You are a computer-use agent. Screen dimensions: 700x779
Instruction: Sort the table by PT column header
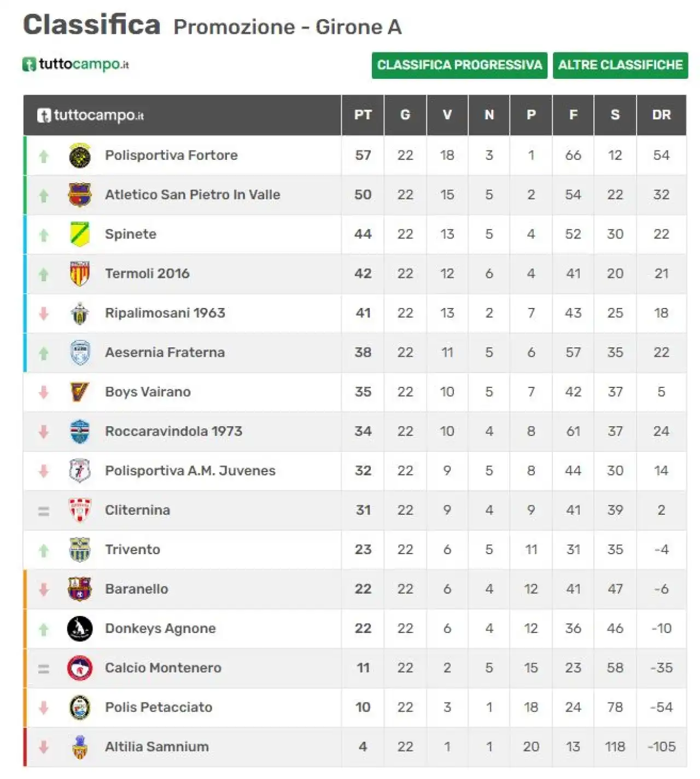[x=363, y=115]
